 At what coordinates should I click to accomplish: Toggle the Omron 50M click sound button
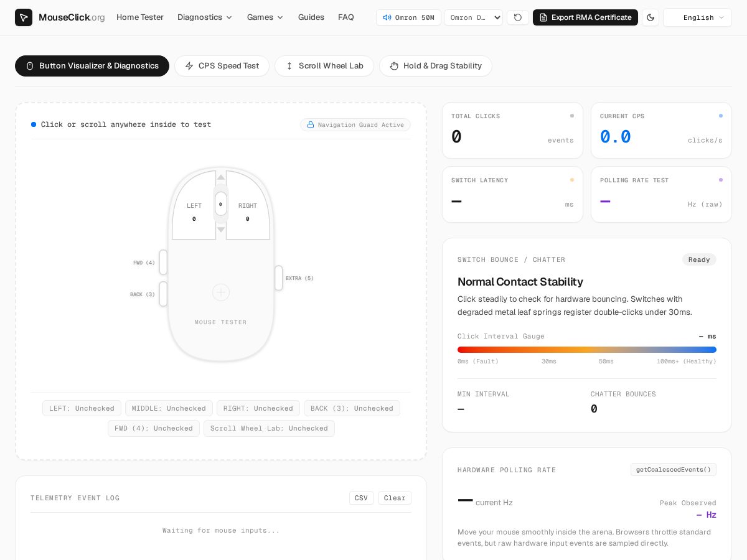[408, 17]
